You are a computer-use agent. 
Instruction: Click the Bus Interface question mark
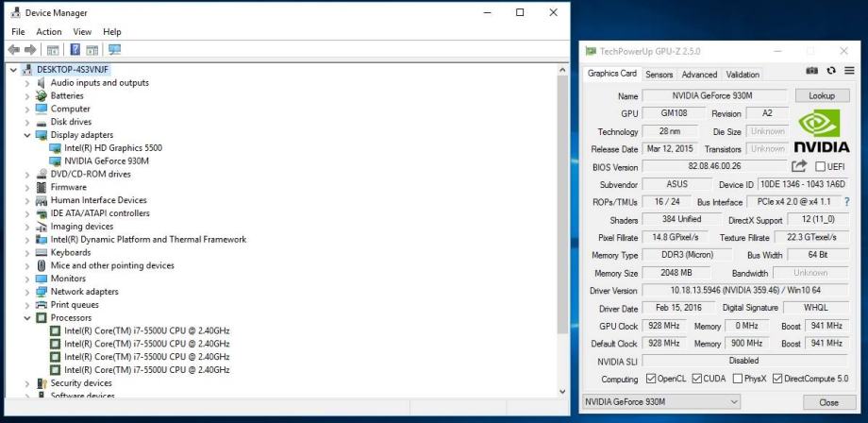[847, 202]
